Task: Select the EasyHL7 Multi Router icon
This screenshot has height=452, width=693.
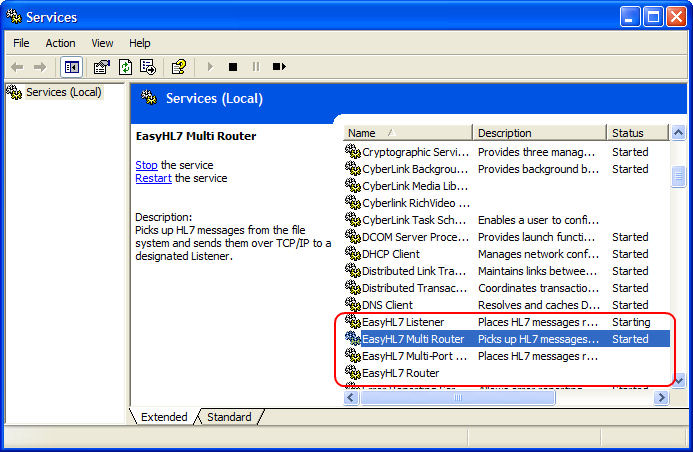Action: (353, 339)
